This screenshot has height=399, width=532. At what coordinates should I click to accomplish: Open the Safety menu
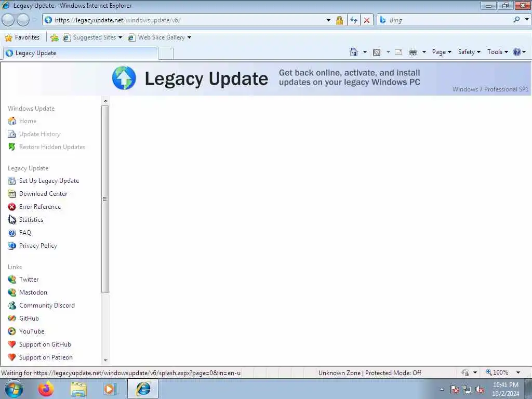[x=469, y=52]
